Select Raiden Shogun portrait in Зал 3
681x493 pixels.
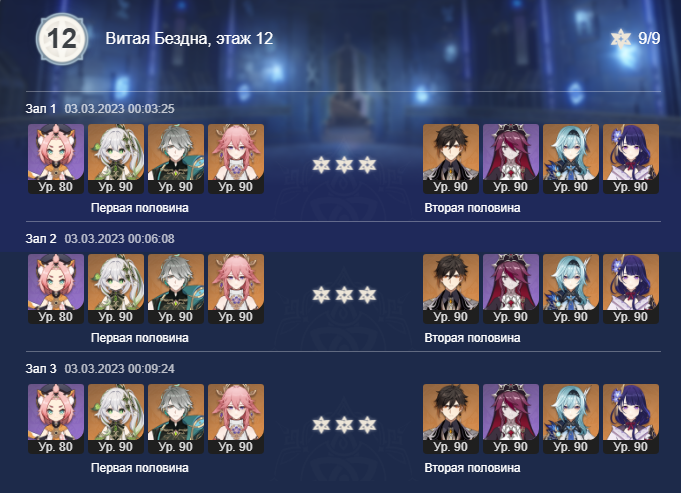pos(631,419)
